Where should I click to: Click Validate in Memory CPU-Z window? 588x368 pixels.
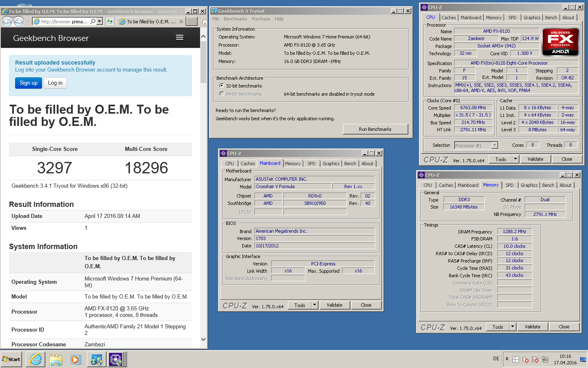tap(532, 327)
